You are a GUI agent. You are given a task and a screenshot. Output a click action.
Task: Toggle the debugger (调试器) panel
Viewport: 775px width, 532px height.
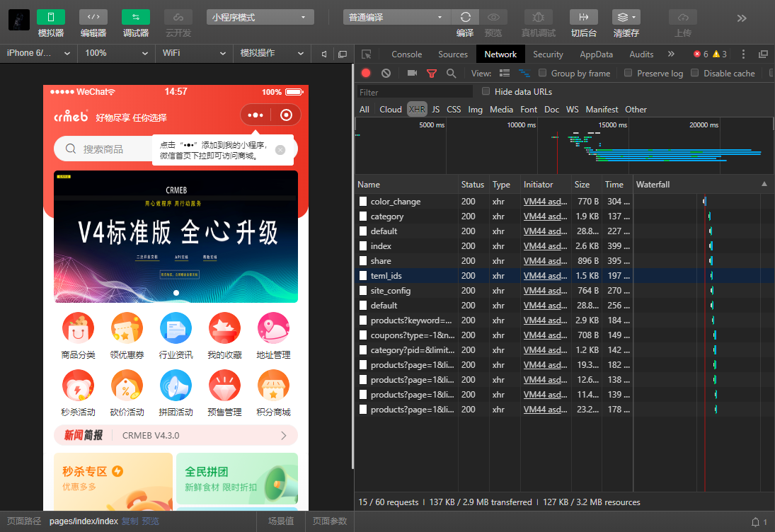click(x=135, y=17)
